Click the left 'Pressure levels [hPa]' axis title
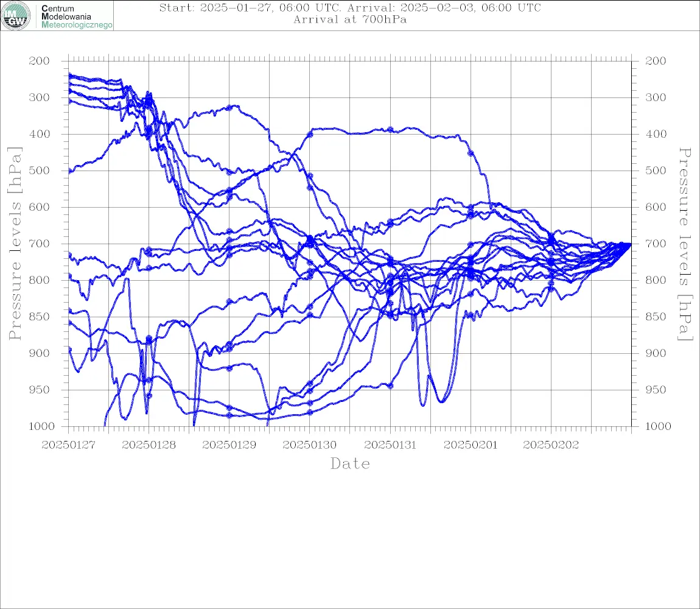 15,244
